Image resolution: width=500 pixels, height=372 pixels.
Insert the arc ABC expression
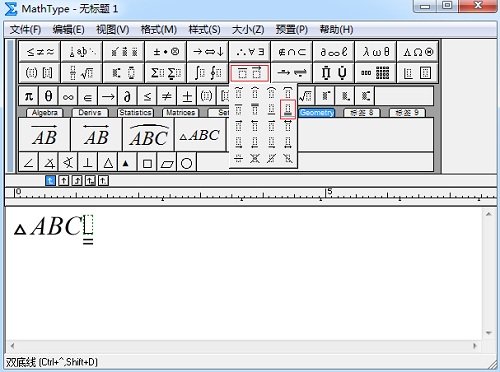tap(148, 134)
